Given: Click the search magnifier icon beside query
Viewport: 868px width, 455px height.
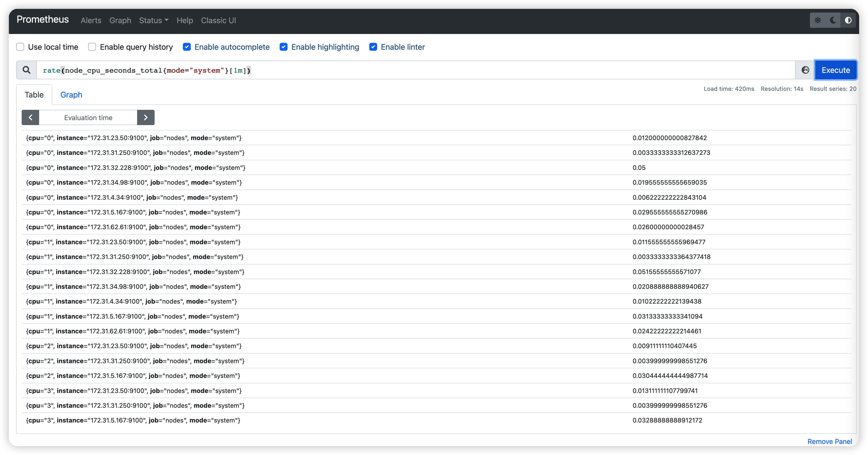Looking at the screenshot, I should point(27,70).
